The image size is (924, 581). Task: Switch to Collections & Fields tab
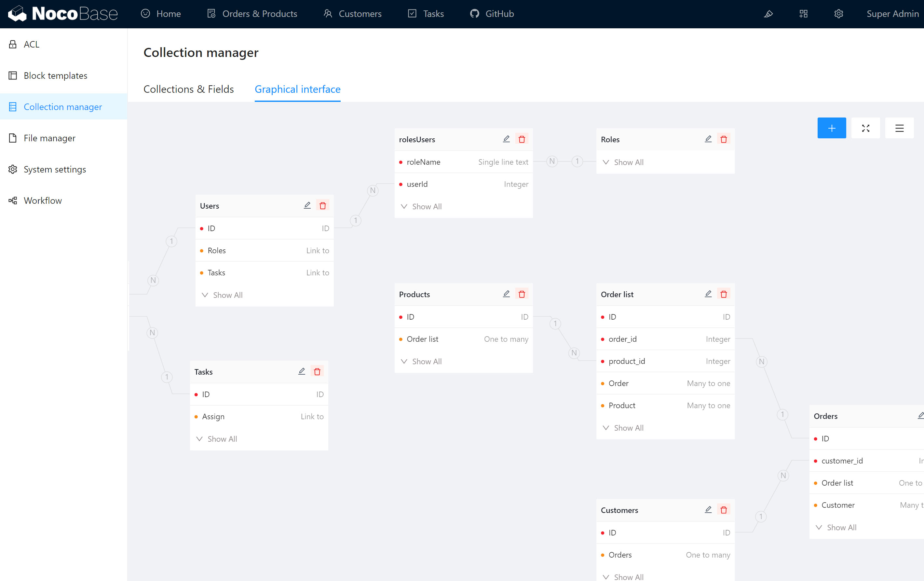(188, 89)
